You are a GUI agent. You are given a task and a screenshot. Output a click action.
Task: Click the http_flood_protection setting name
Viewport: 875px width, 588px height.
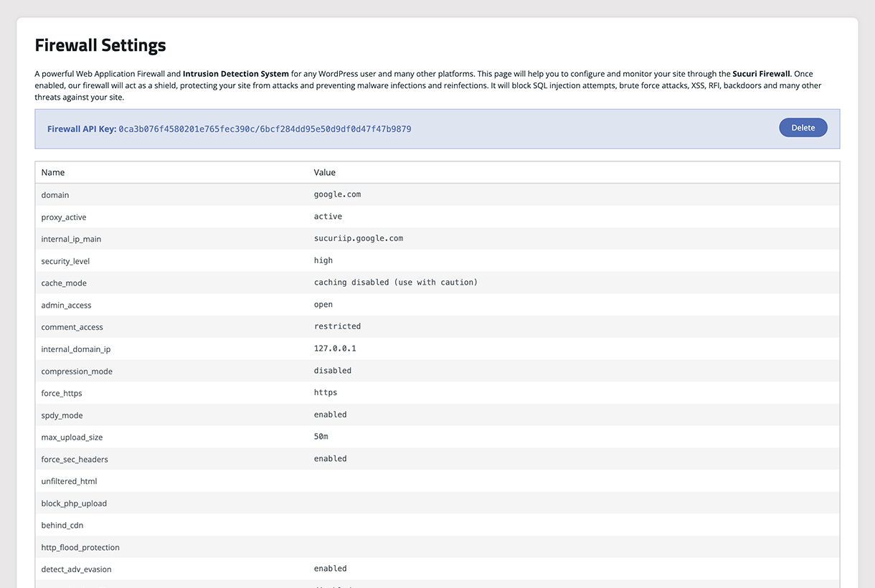click(x=80, y=548)
